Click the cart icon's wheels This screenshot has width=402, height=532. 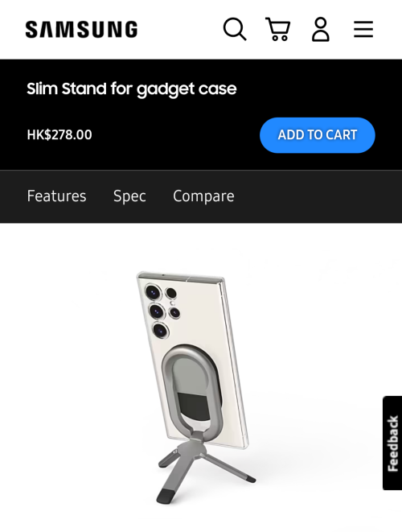click(x=280, y=38)
